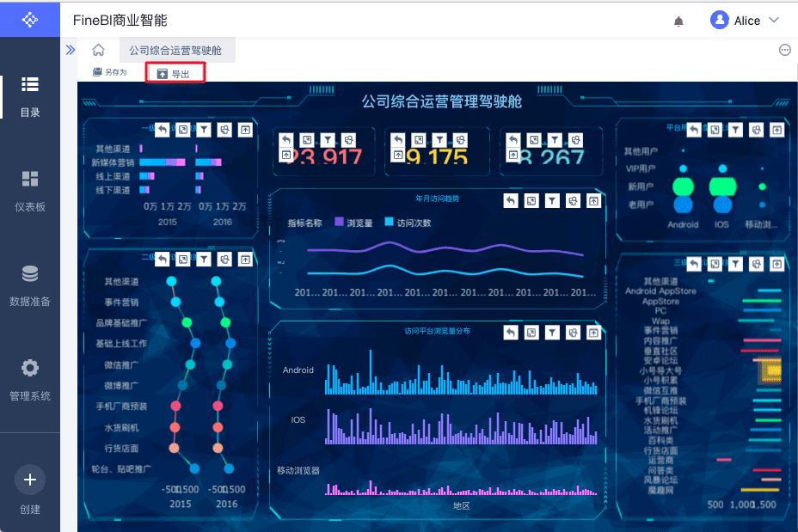Viewport: 798px width, 532px height.
Task: Open 目录 directory in left navigation
Action: (x=30, y=97)
